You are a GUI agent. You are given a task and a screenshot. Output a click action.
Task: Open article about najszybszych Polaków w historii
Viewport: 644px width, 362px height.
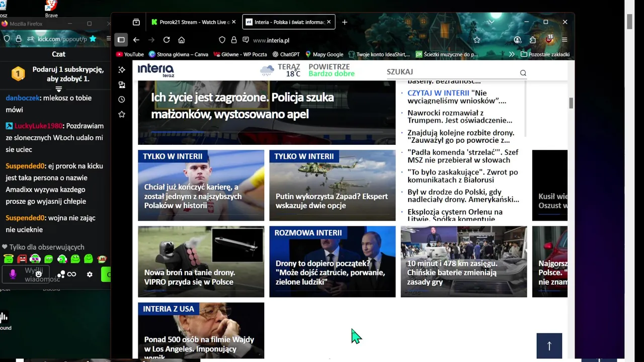(x=201, y=185)
